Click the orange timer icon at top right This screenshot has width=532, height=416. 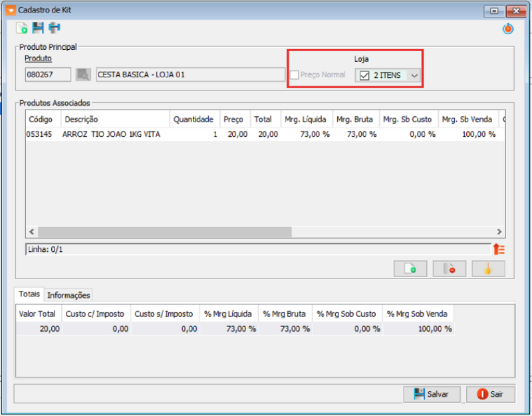point(508,29)
